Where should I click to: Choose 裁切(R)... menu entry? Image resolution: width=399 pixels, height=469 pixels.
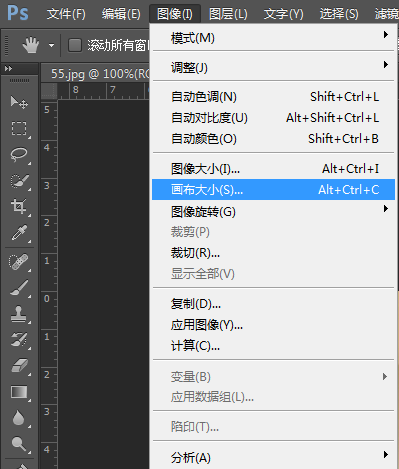pyautogui.click(x=273, y=253)
